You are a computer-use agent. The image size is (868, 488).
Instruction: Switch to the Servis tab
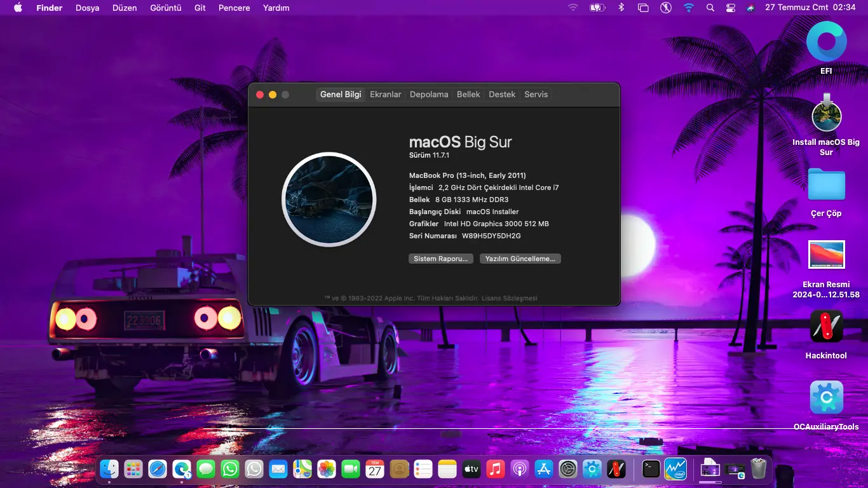coord(536,94)
